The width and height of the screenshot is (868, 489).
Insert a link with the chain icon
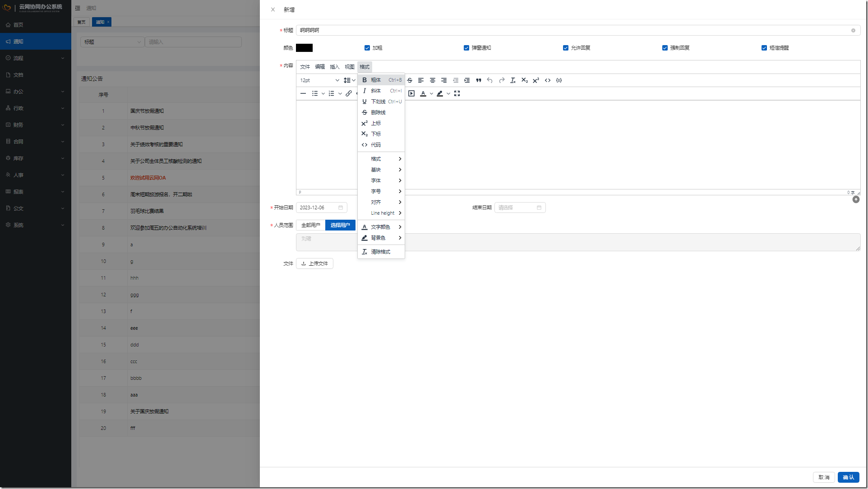pos(349,93)
